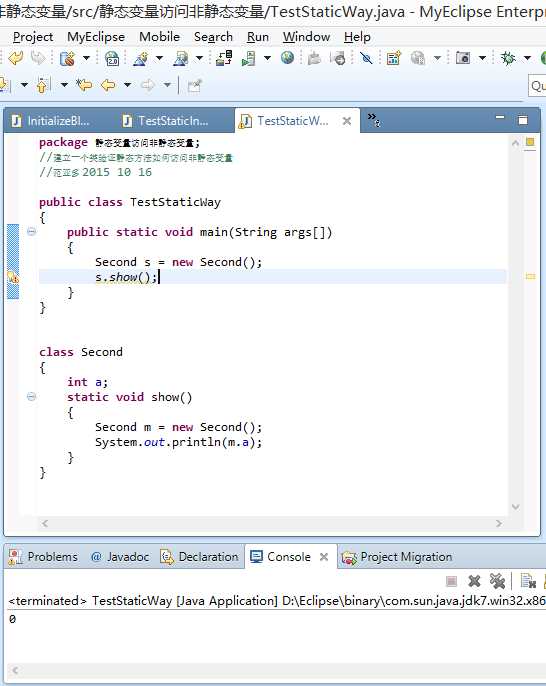Collapse the show() method fold marker
The height and width of the screenshot is (686, 546).
[32, 397]
